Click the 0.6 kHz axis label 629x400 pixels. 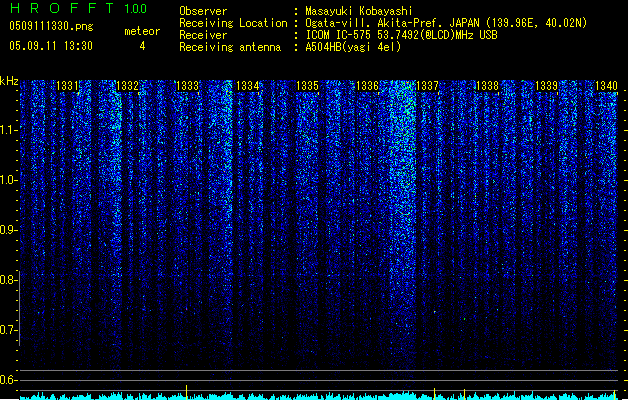tap(9, 380)
